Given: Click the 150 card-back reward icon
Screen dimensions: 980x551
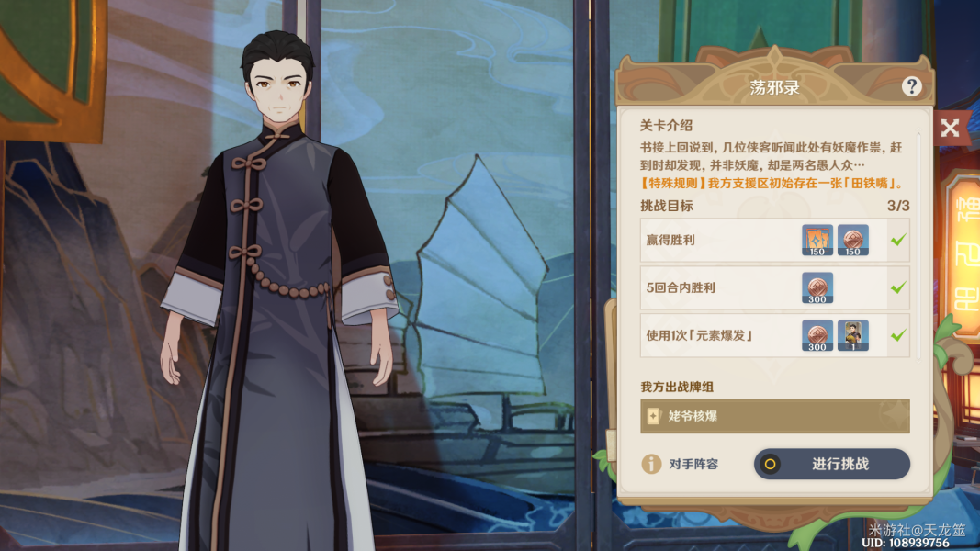Looking at the screenshot, I should [817, 240].
